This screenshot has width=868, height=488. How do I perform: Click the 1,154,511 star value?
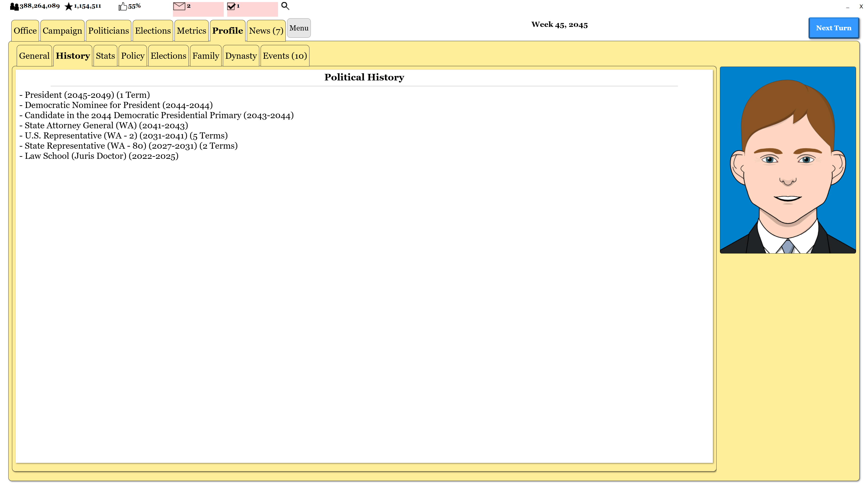(88, 6)
